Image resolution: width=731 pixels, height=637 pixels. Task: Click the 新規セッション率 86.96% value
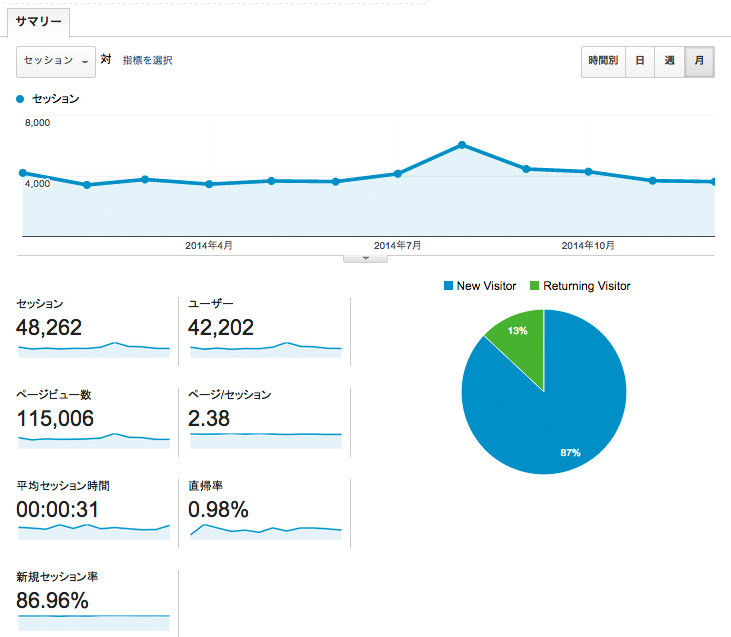point(52,600)
